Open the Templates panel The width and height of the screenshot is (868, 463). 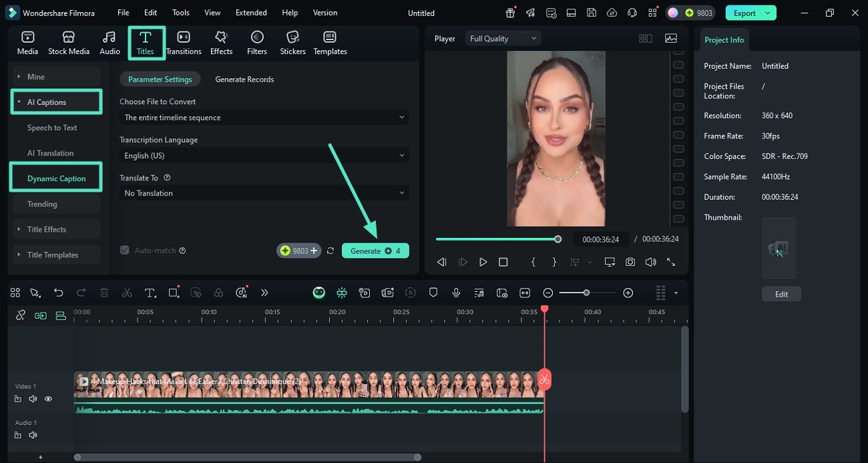coord(330,43)
